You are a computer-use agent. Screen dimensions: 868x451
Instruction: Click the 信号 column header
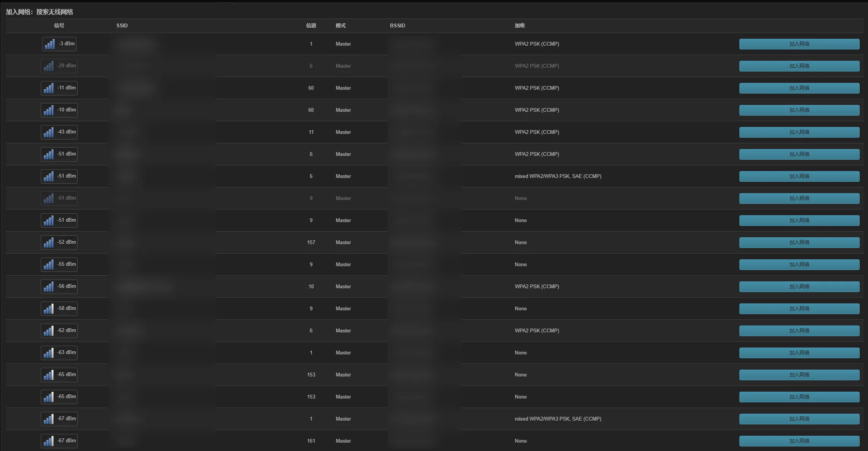click(59, 25)
